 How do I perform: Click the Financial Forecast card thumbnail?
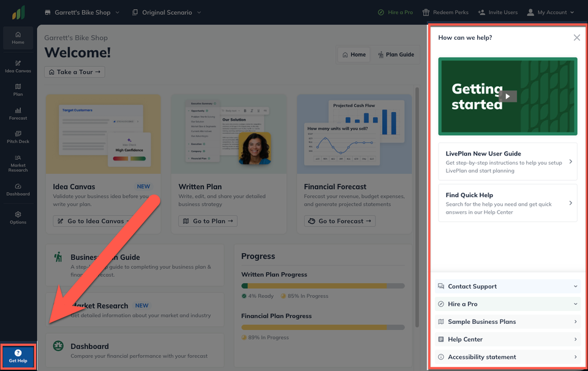(355, 134)
